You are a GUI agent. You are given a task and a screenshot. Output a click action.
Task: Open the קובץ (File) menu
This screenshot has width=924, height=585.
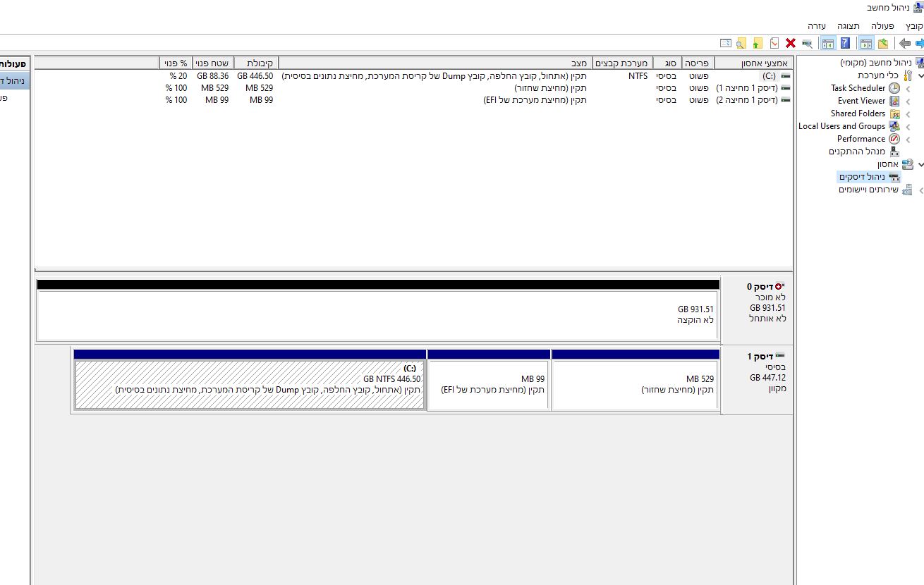(914, 26)
